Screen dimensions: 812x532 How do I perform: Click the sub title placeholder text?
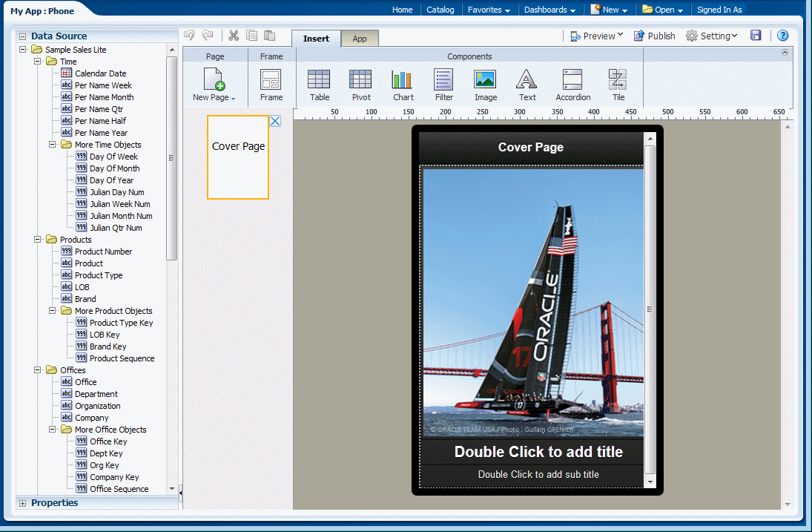click(x=538, y=475)
